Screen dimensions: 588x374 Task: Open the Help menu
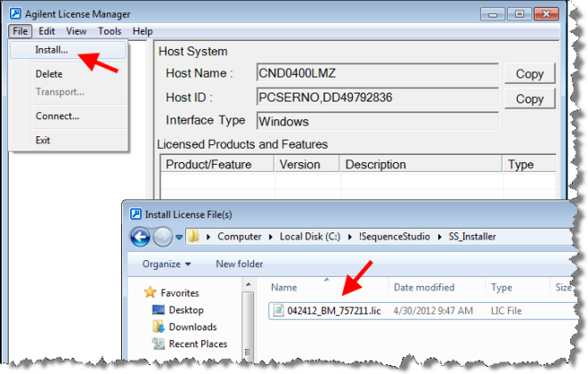143,31
